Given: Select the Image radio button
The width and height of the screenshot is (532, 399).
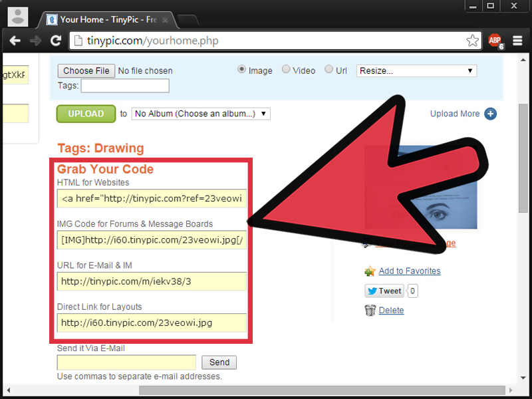Looking at the screenshot, I should 241,69.
